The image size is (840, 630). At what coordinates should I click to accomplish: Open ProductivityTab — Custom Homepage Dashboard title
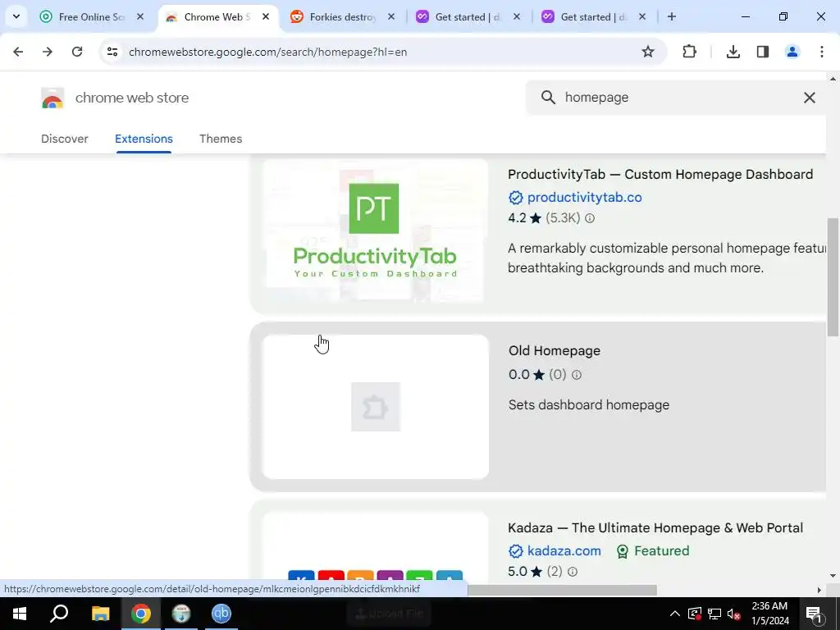coord(660,175)
